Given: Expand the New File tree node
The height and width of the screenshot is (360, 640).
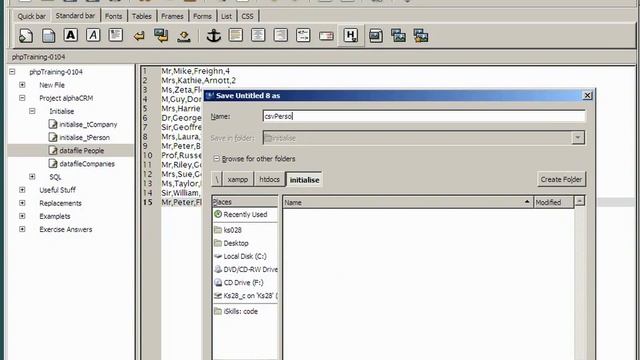Looking at the screenshot, I should point(22,85).
